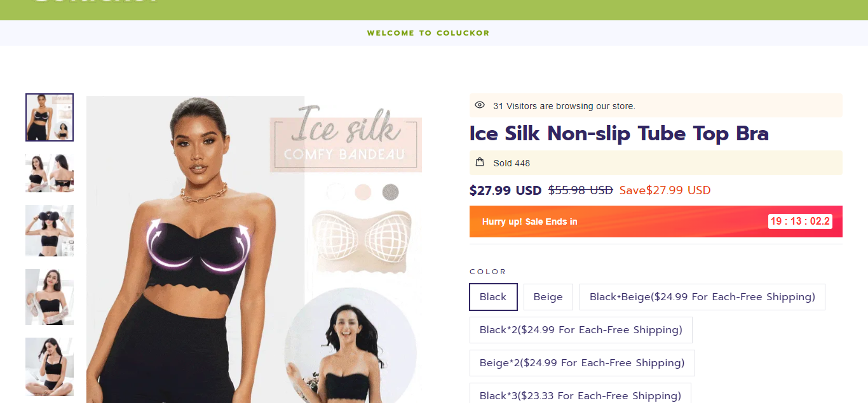The width and height of the screenshot is (868, 403).
Task: Click the sale countdown timer
Action: [800, 221]
